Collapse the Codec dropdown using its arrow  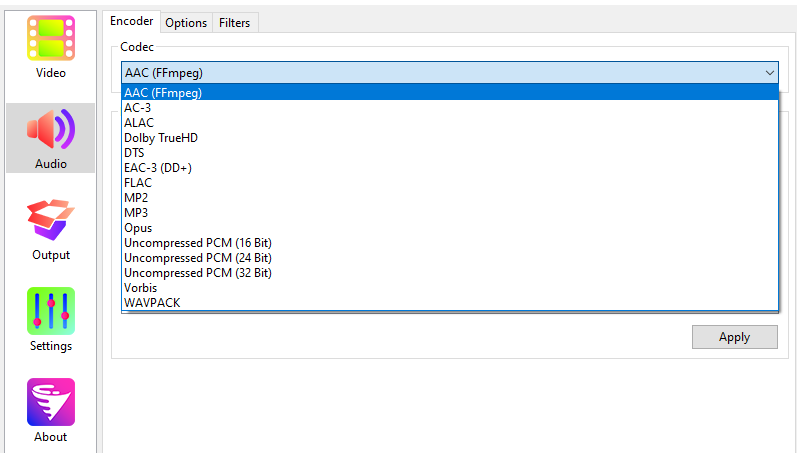(770, 73)
